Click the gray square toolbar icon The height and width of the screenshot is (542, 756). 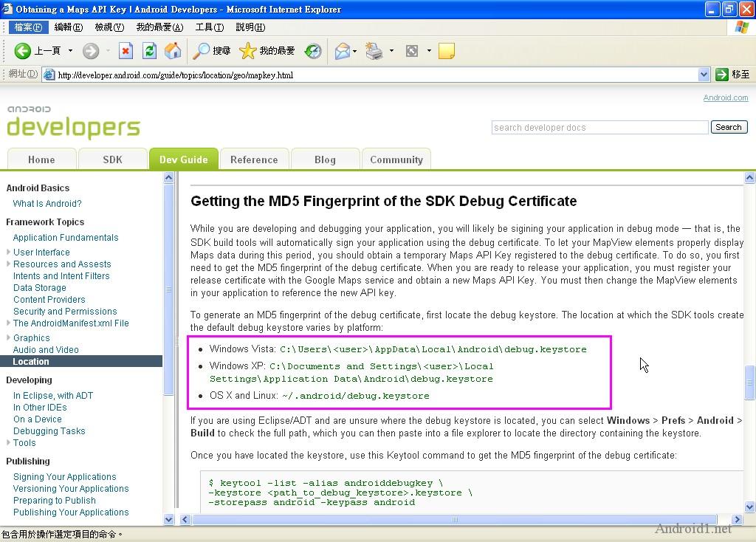(412, 51)
